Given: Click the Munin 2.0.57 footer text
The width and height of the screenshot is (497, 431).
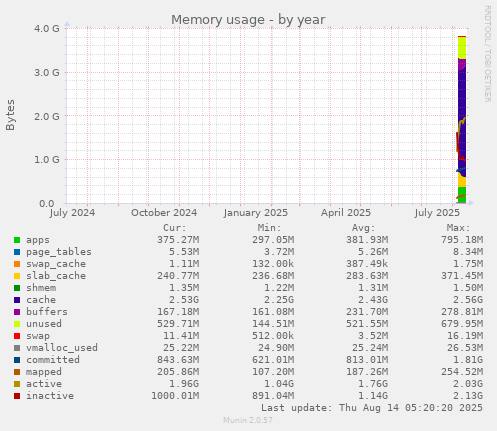Looking at the screenshot, I should [x=248, y=420].
